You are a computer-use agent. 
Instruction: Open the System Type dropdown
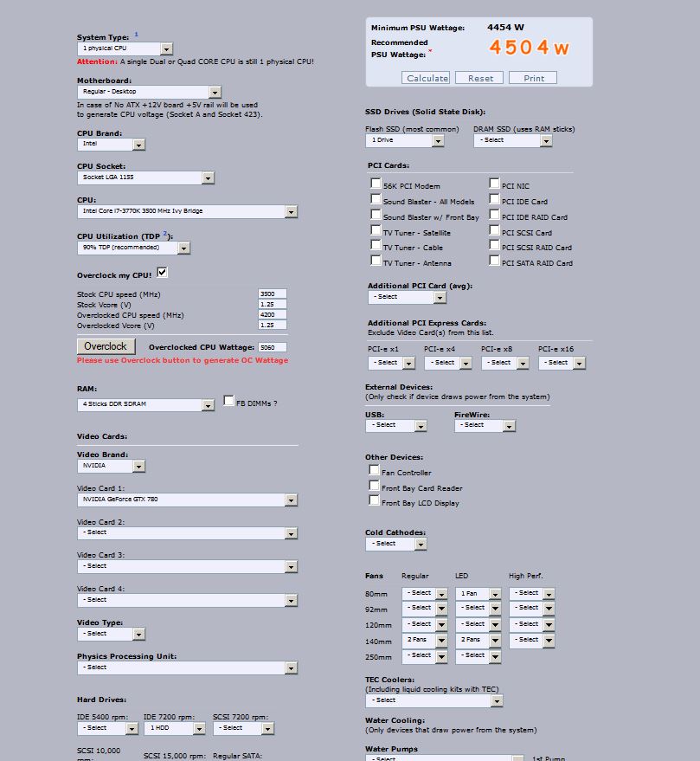125,48
